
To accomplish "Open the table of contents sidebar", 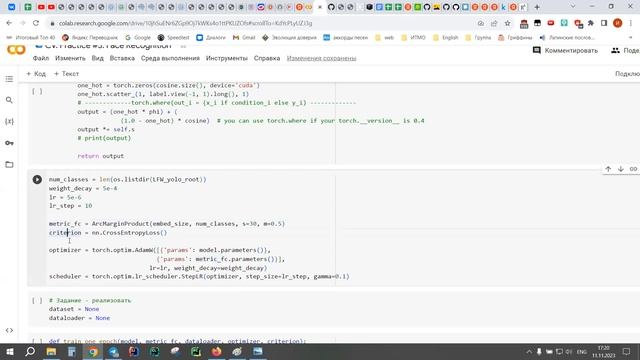I will coord(9,79).
